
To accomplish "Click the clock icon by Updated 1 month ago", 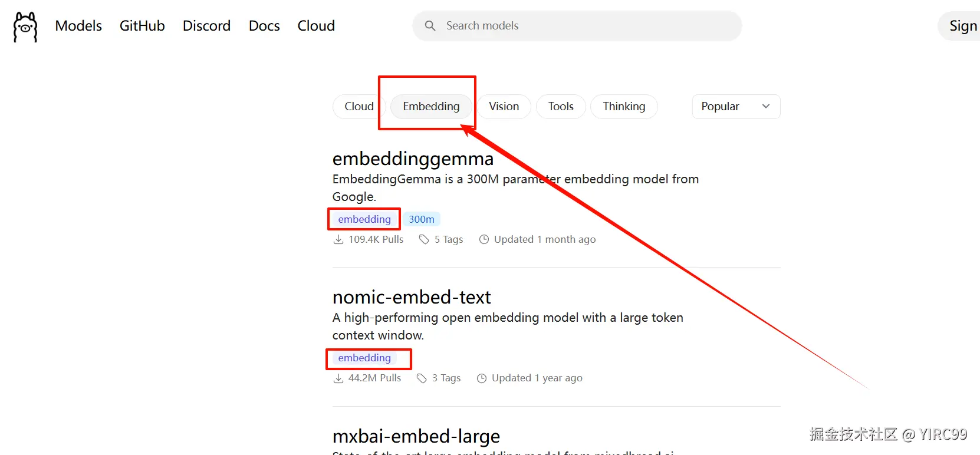I will [x=484, y=239].
